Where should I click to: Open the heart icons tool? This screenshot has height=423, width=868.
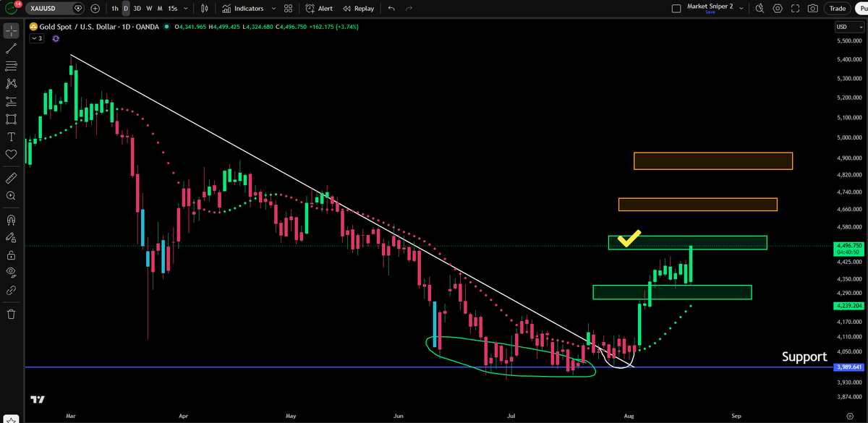pos(12,154)
